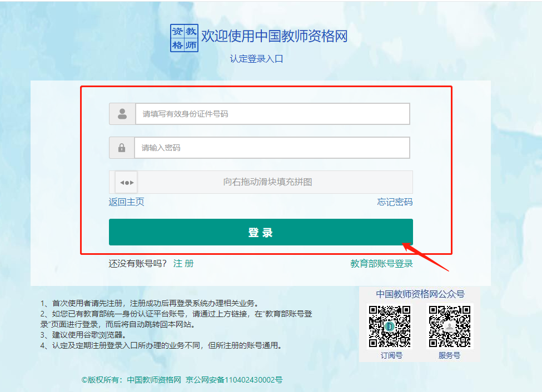Click the teacher qualification site logo
The width and height of the screenshot is (542, 392).
tap(184, 38)
